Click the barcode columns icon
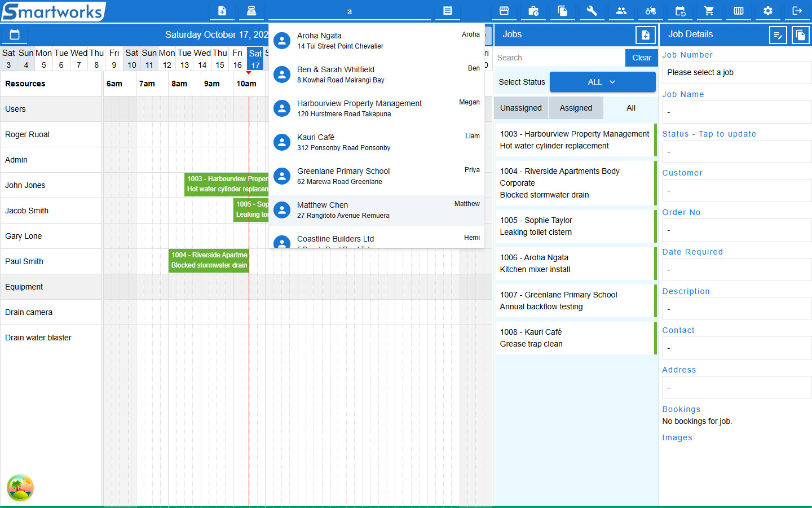The width and height of the screenshot is (812, 508). [x=739, y=11]
